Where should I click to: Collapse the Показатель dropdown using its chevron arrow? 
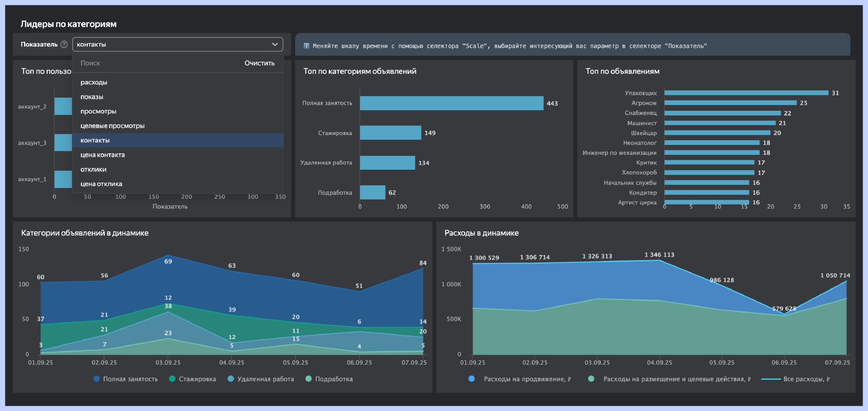point(275,44)
